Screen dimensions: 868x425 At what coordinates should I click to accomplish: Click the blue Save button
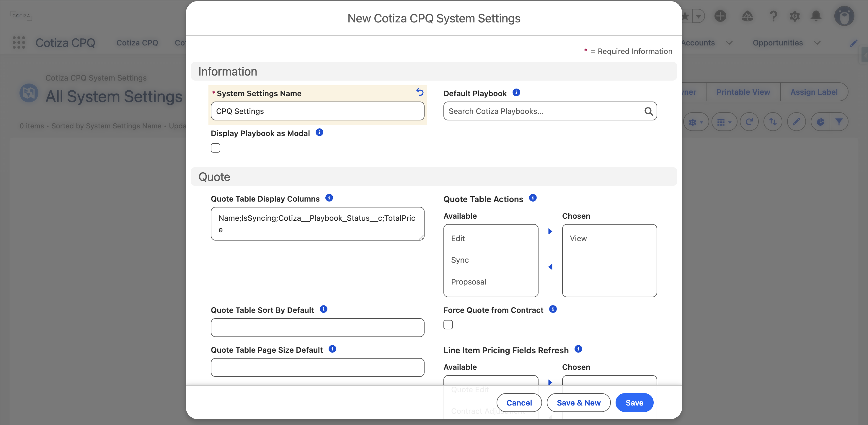tap(634, 403)
